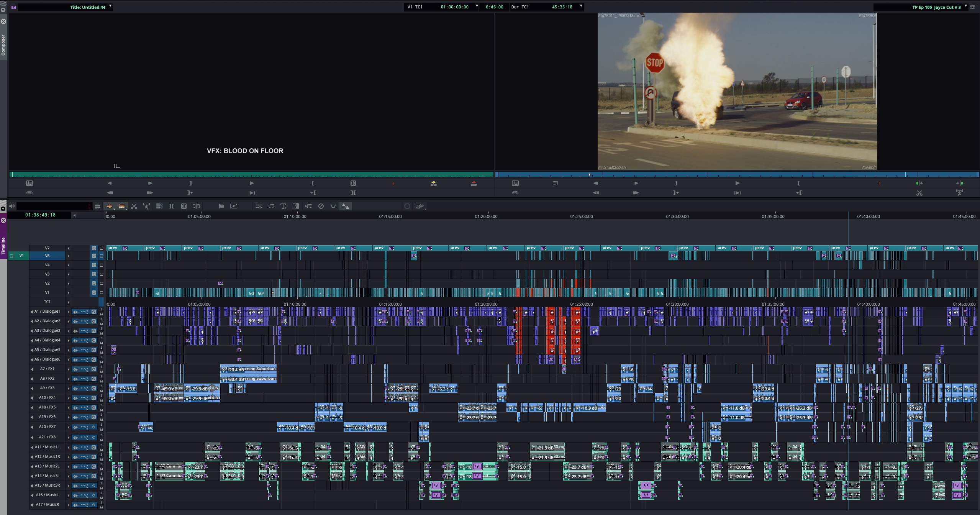Screen dimensions: 980x515
Task: Expand the Dur TC1 timecode display menu
Action: click(x=581, y=6)
